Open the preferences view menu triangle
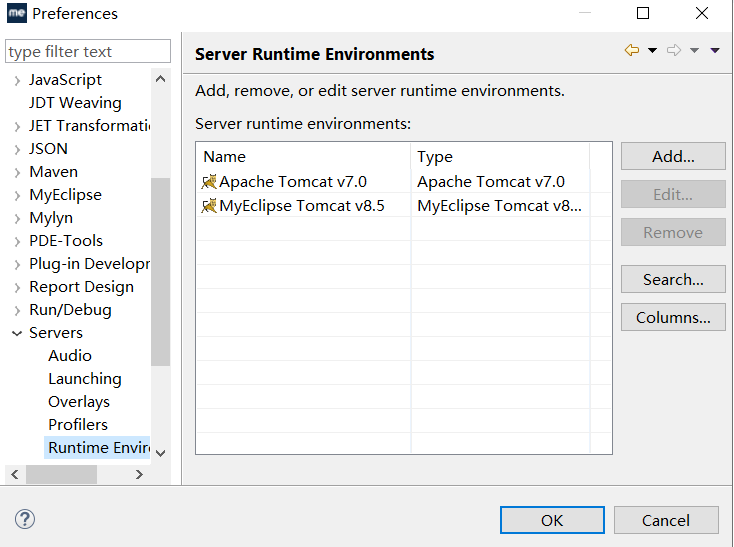Image resolution: width=734 pixels, height=547 pixels. (715, 51)
